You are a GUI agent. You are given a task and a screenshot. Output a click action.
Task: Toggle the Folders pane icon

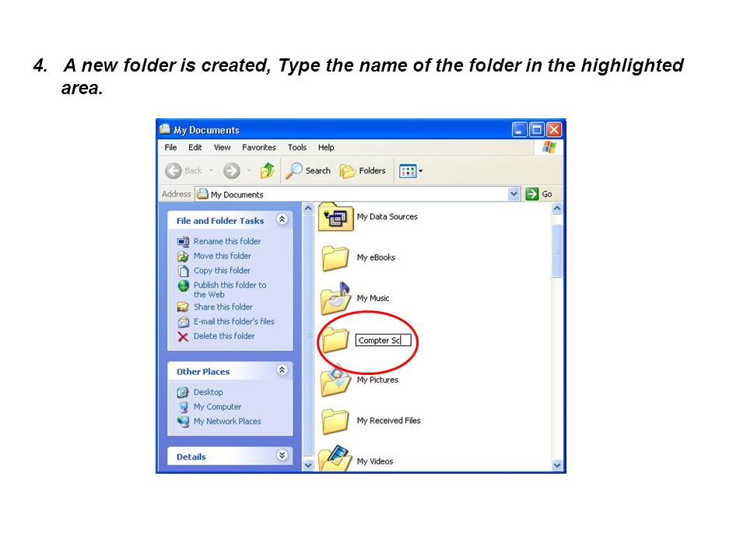tap(347, 171)
